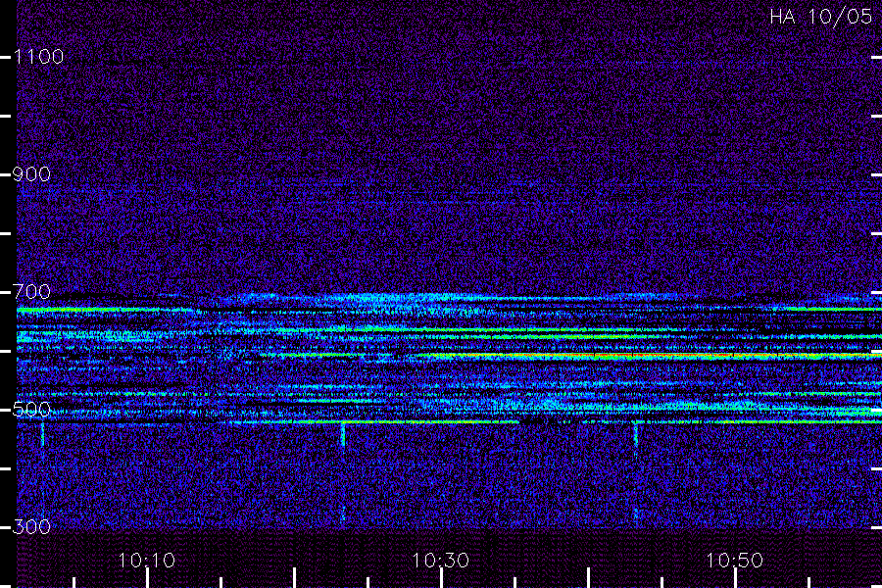Viewport: 882px width, 588px height.
Task: Select the time tick below 10:10
Action: (x=147, y=578)
